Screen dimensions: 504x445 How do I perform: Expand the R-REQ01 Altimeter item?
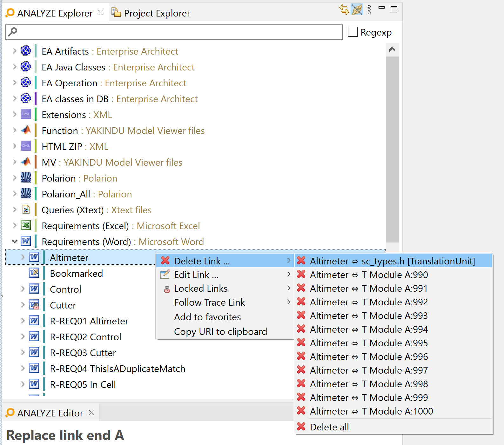[23, 321]
